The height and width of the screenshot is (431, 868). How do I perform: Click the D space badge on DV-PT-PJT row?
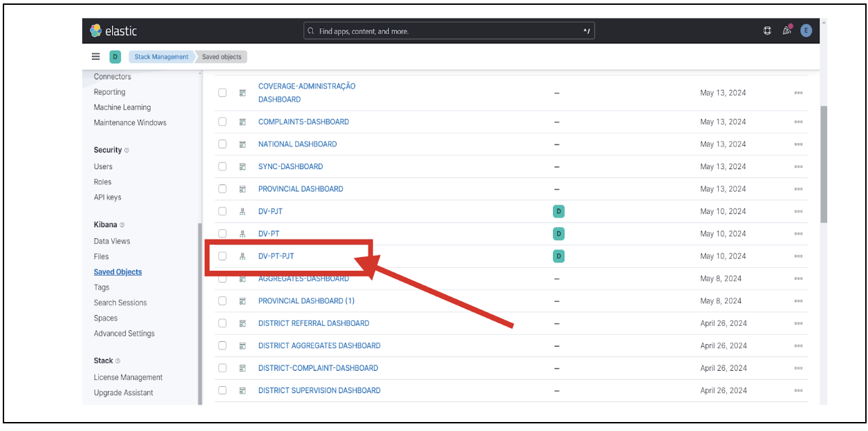click(558, 256)
